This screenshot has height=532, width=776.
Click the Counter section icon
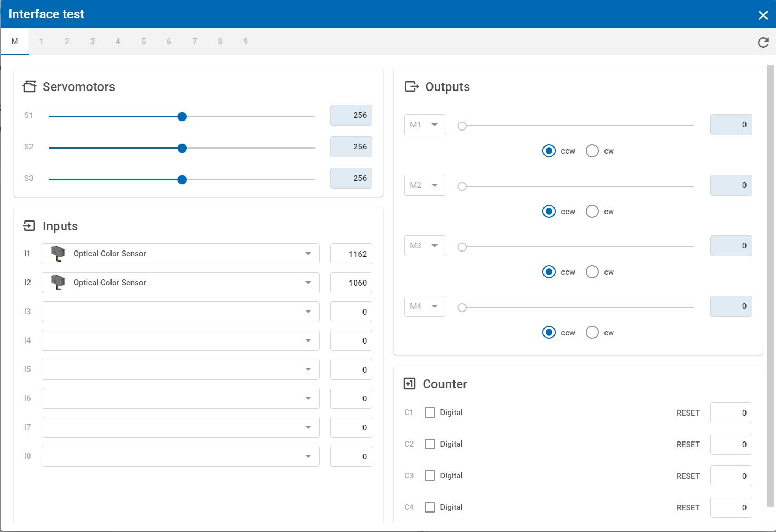(x=409, y=384)
